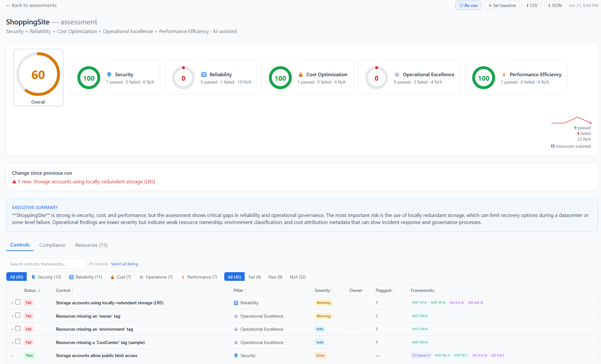Expand the missing 'environment' tag control row

coord(12,329)
